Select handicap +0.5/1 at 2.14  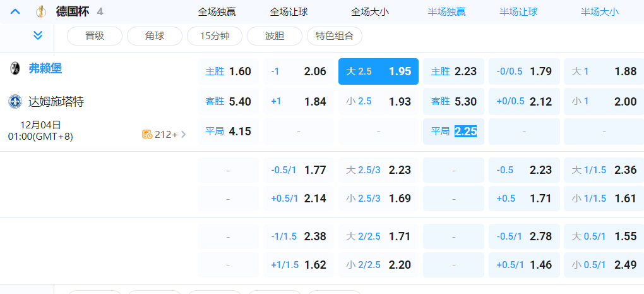tap(299, 199)
